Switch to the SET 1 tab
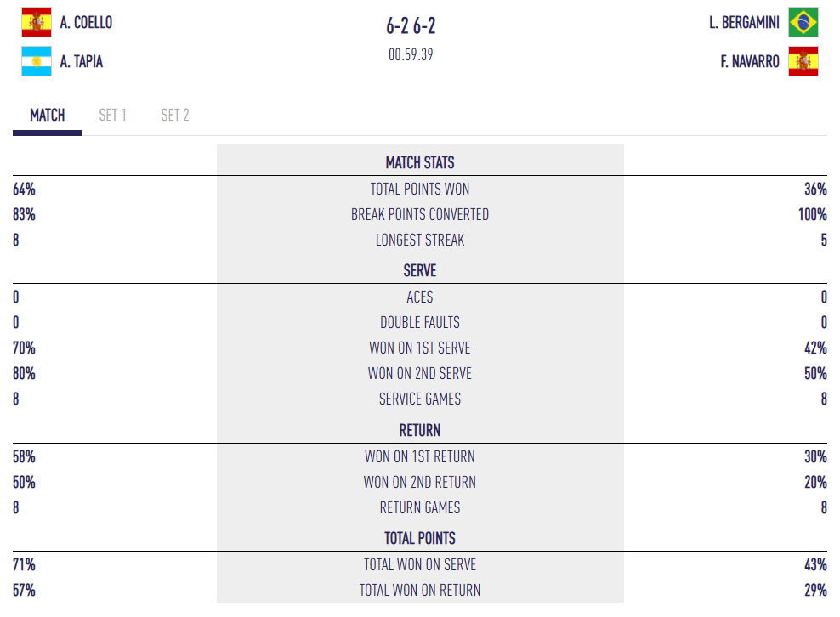Image resolution: width=840 pixels, height=617 pixels. coord(112,116)
